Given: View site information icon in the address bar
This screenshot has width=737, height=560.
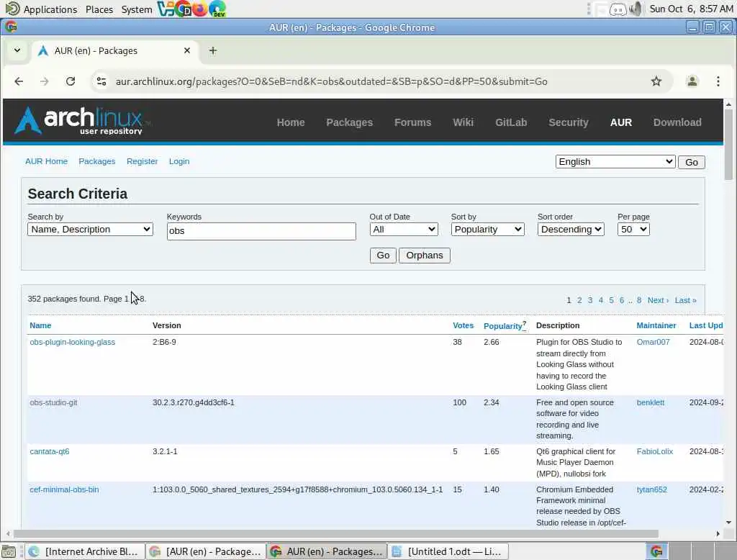Looking at the screenshot, I should pos(101,81).
